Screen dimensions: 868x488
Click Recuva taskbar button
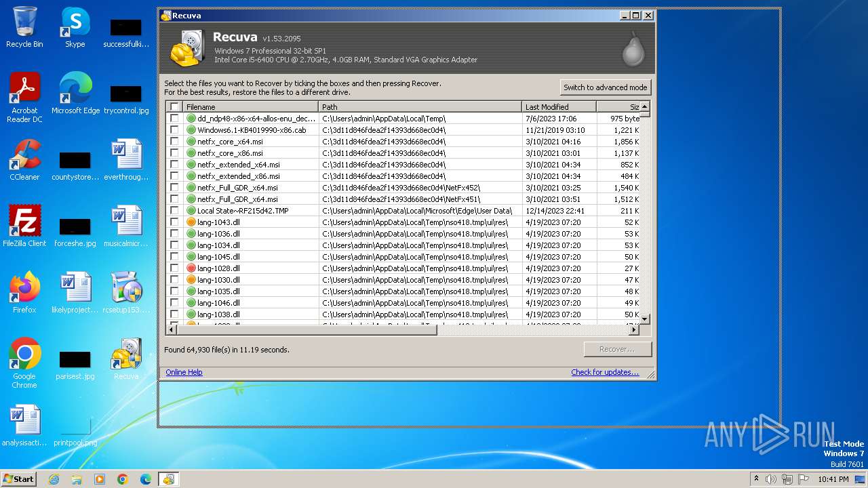click(168, 479)
